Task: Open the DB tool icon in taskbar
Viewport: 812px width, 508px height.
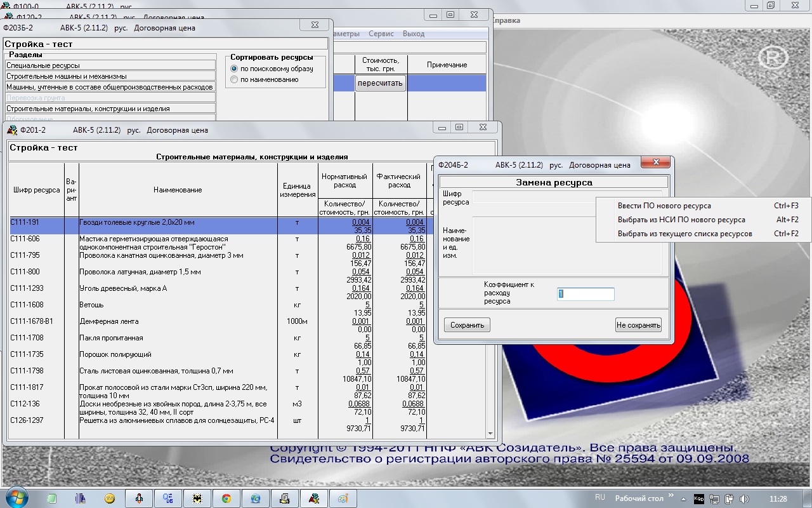Action: click(168, 498)
